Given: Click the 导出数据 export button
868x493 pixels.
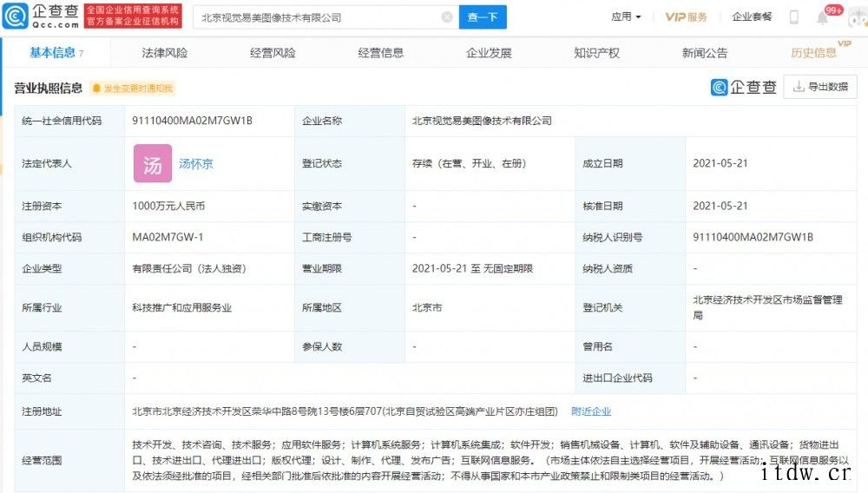Looking at the screenshot, I should (820, 87).
